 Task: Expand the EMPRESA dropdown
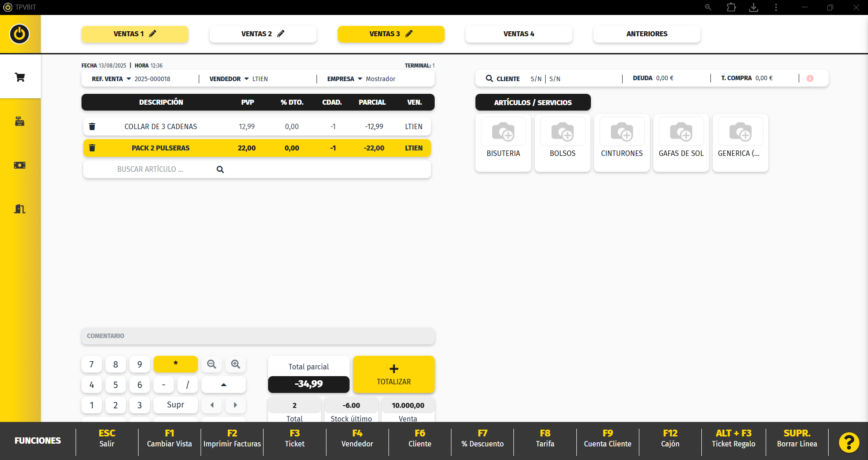click(360, 79)
